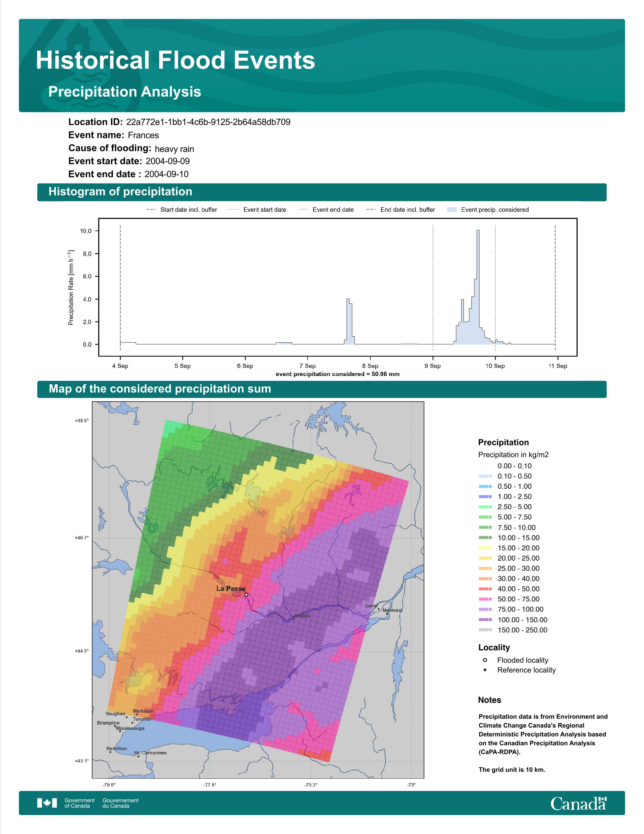644x834 pixels.
Task: Click 'End date incl. buffer' legend entry
Action: (401, 210)
